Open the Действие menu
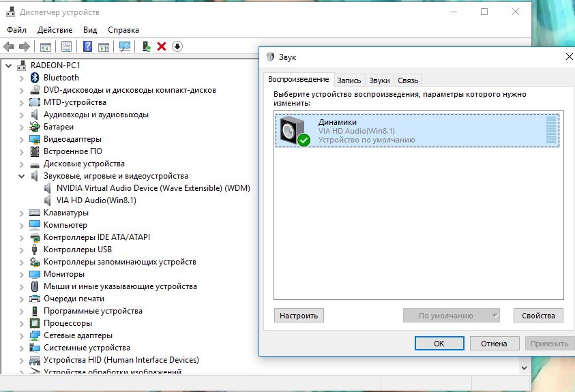 55,30
